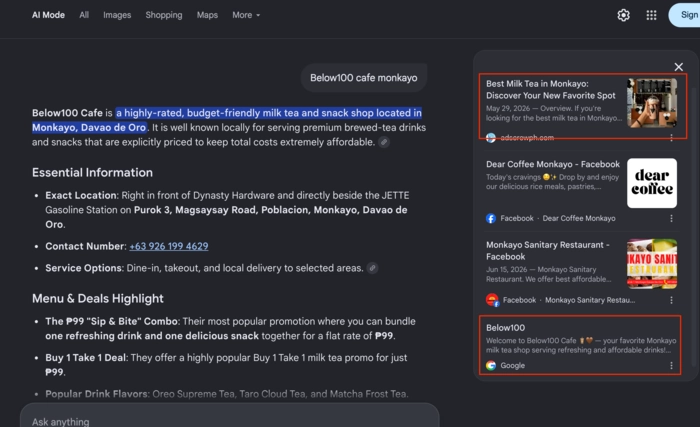The height and width of the screenshot is (427, 700).
Task: Click the sources panel scrollbar
Action: coord(694,226)
